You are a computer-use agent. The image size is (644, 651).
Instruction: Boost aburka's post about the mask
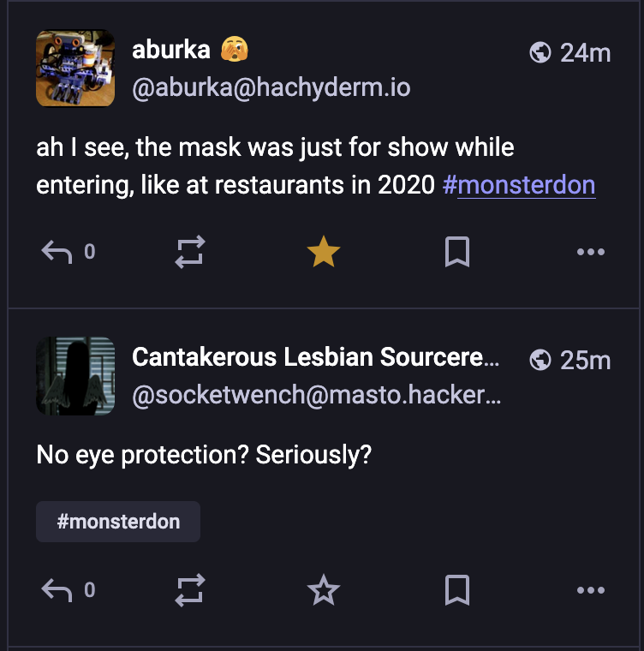click(x=190, y=252)
